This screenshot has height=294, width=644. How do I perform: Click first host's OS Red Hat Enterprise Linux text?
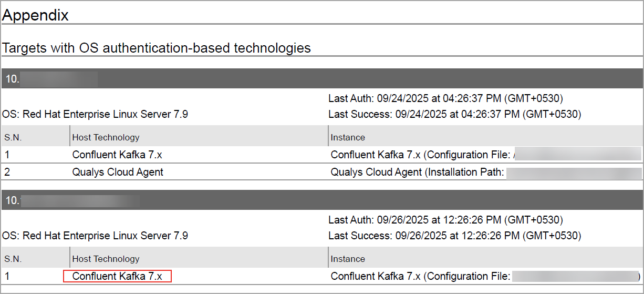pyautogui.click(x=95, y=114)
